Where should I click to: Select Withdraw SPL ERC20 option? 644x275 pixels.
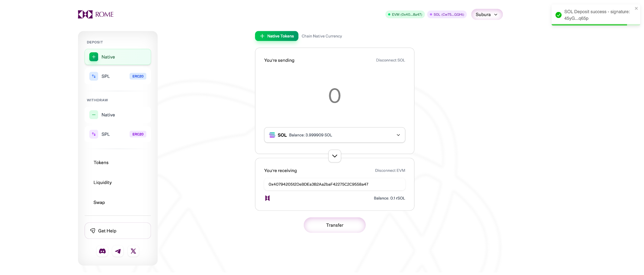tap(118, 134)
